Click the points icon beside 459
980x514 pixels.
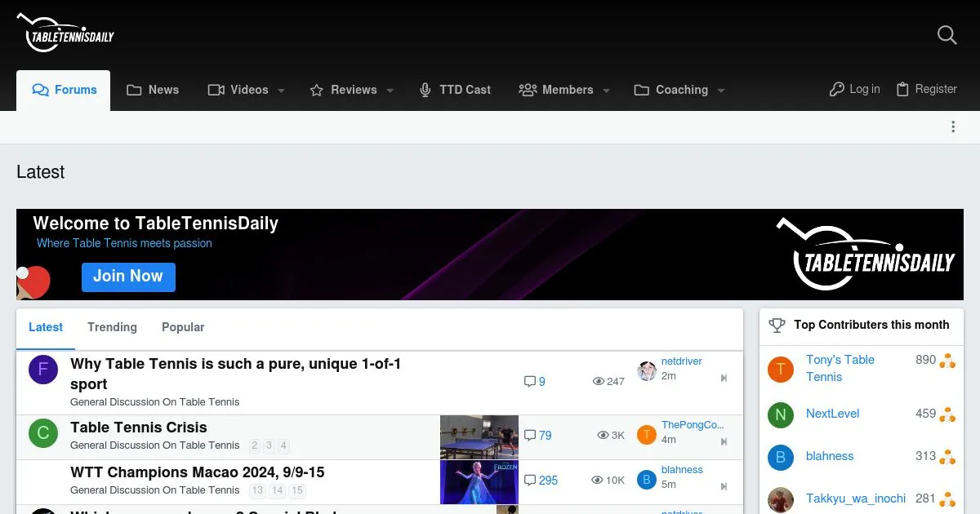947,414
